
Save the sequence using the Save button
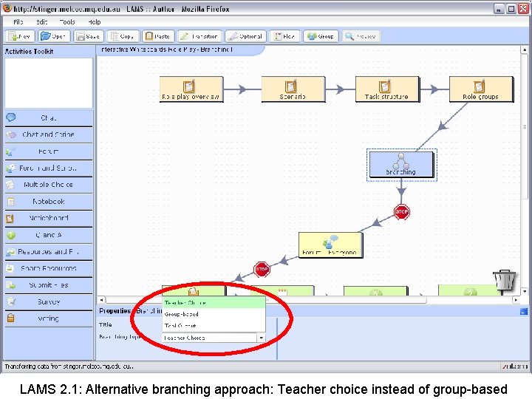(x=89, y=36)
